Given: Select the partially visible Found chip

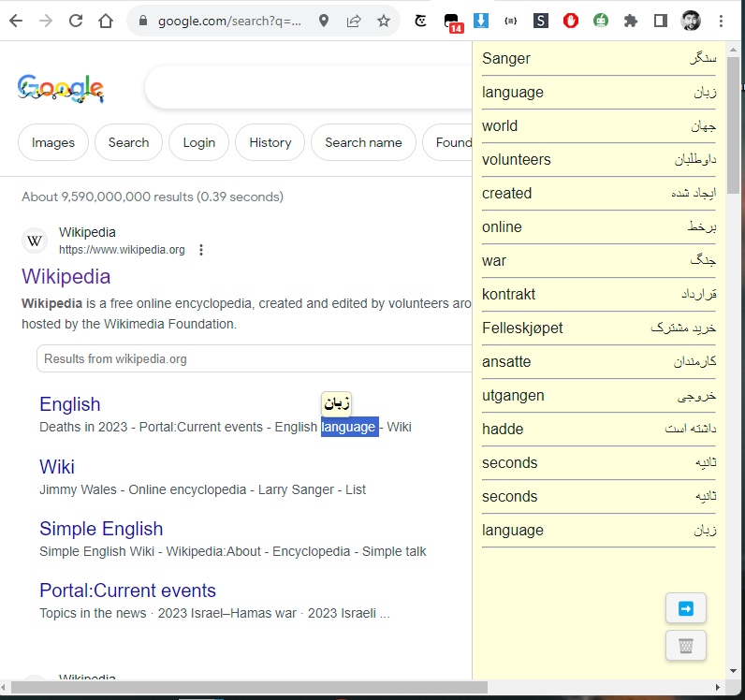Looking at the screenshot, I should click(447, 142).
